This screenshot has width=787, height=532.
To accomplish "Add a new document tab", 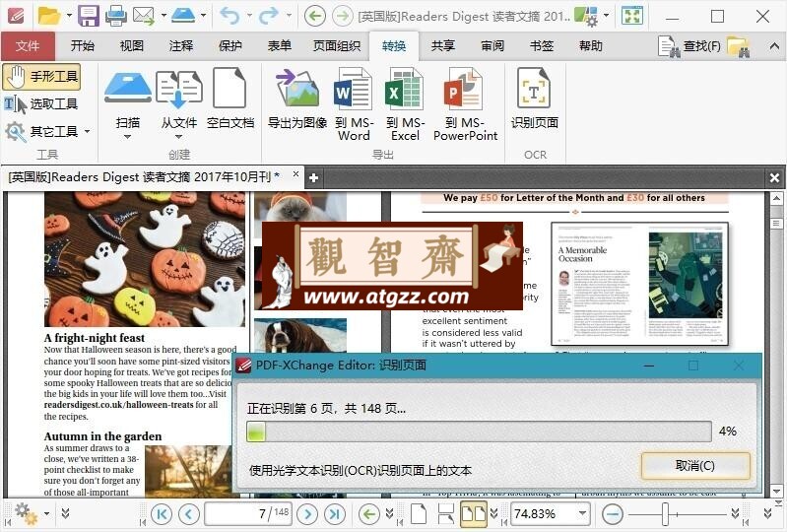I will [x=313, y=177].
